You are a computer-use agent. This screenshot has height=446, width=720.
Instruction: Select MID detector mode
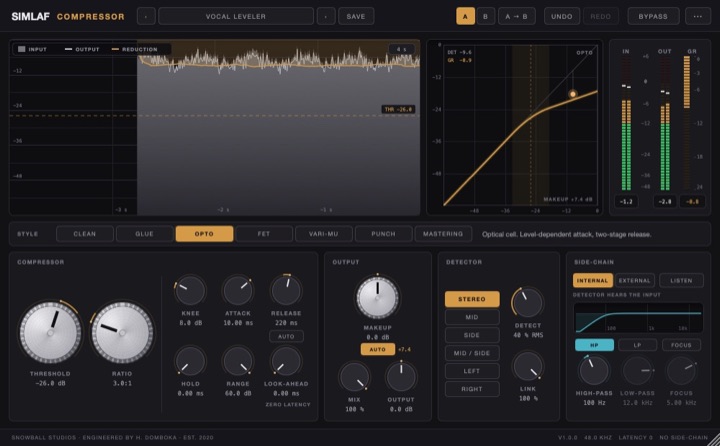pos(472,317)
